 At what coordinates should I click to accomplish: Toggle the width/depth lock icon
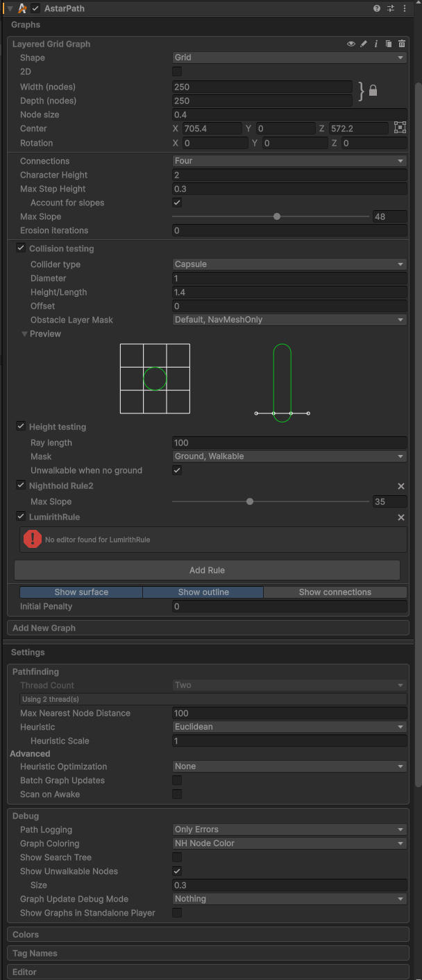click(373, 91)
